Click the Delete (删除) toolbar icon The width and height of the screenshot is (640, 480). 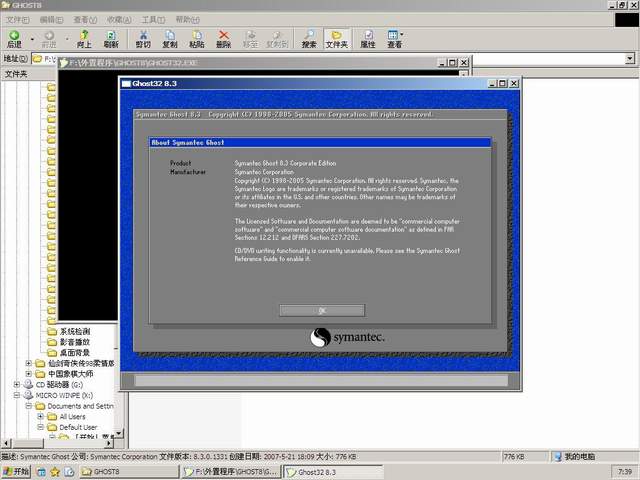point(223,39)
